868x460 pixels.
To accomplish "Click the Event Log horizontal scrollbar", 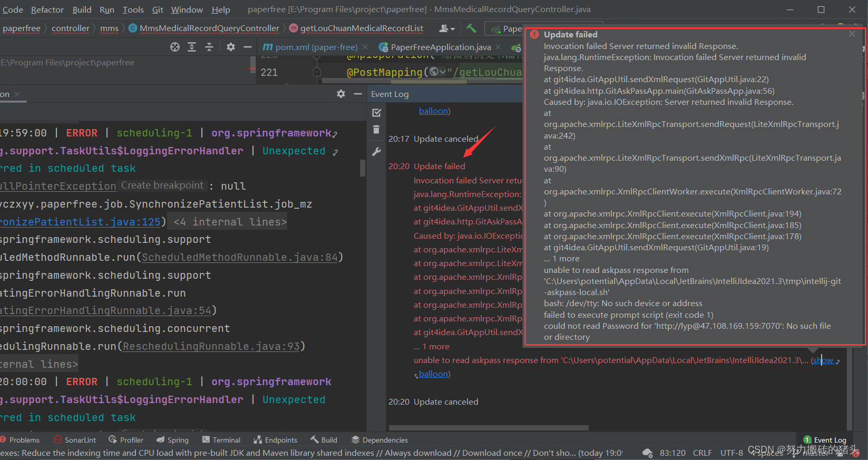I will click(489, 428).
